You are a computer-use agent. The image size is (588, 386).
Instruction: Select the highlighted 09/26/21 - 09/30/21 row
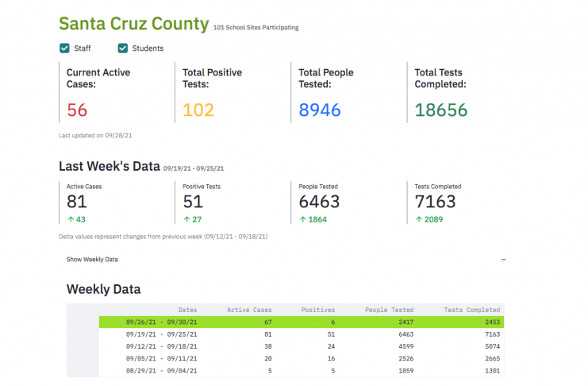(x=302, y=322)
